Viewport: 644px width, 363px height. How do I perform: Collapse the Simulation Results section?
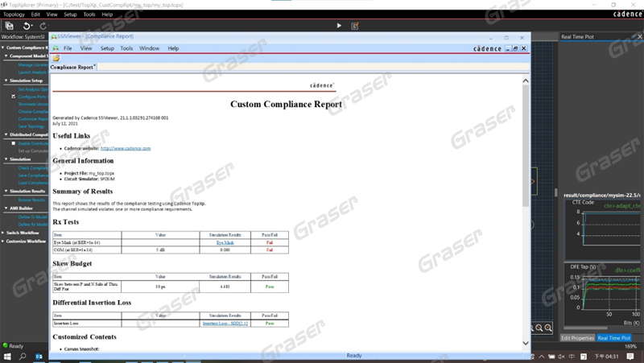[x=6, y=191]
